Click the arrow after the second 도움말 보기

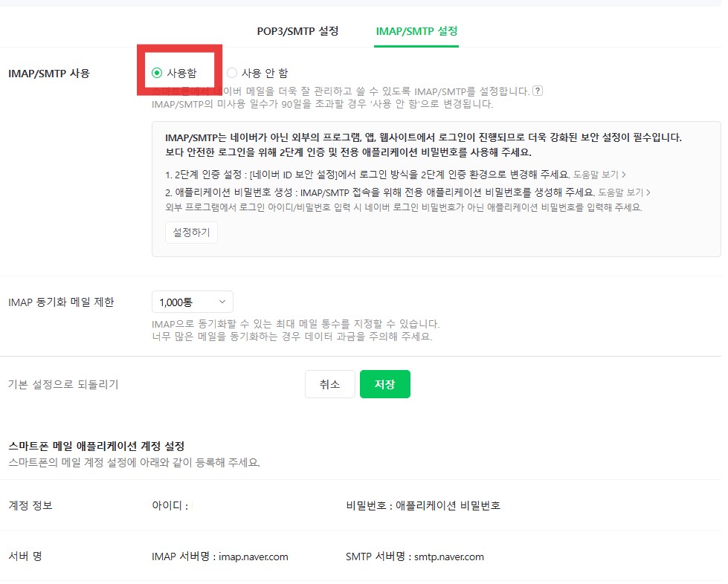coord(648,191)
